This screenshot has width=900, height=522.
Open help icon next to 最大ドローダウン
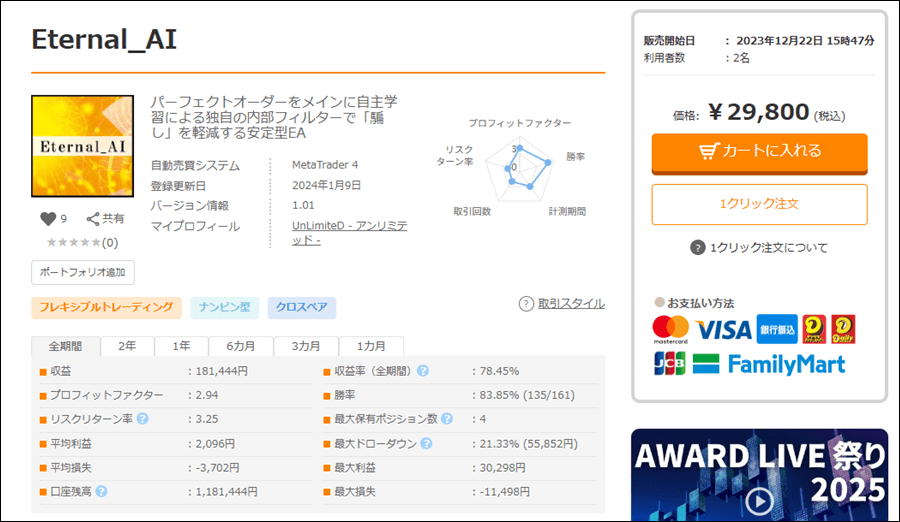coord(426,443)
